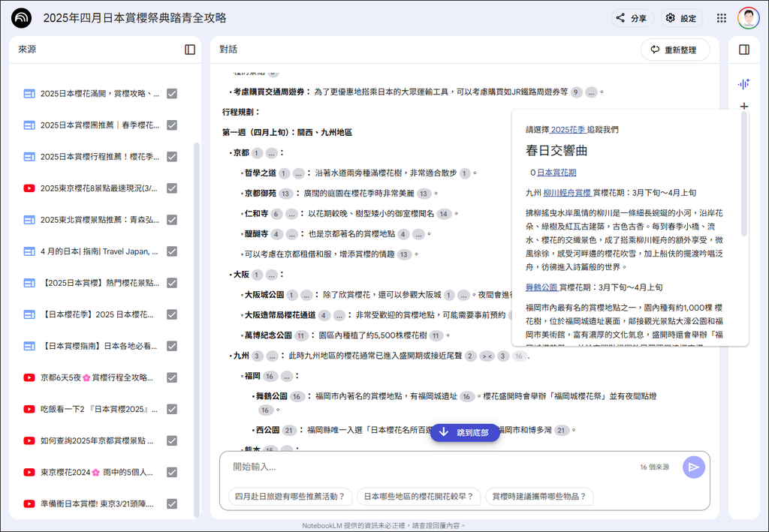The width and height of the screenshot is (769, 532).
Task: Click the notebook title text
Action: 135,18
